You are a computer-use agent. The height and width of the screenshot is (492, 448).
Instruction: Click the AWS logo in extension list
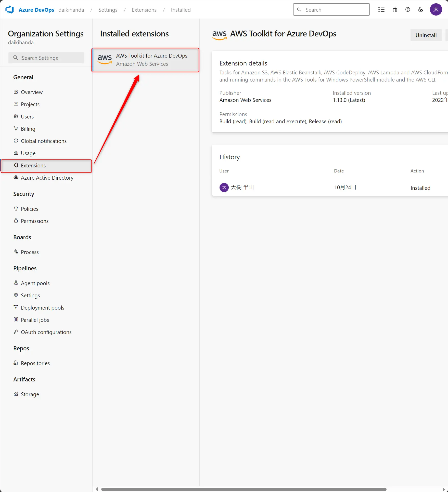point(105,59)
